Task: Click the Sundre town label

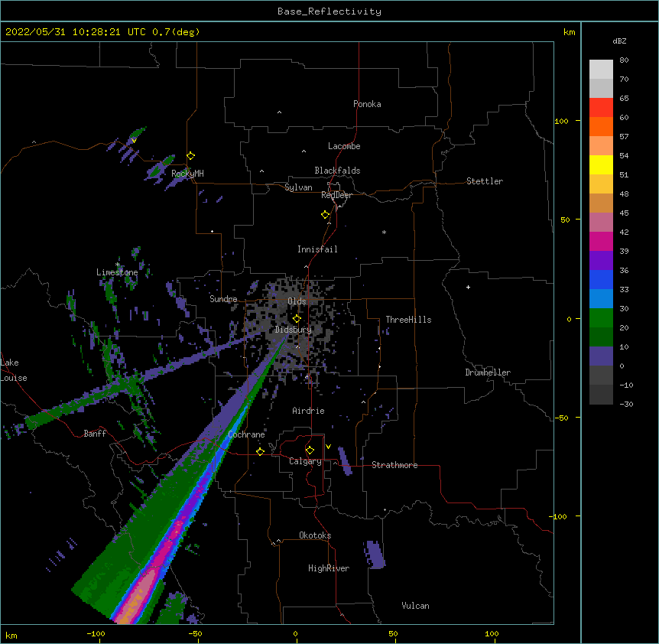Action: pos(223,299)
